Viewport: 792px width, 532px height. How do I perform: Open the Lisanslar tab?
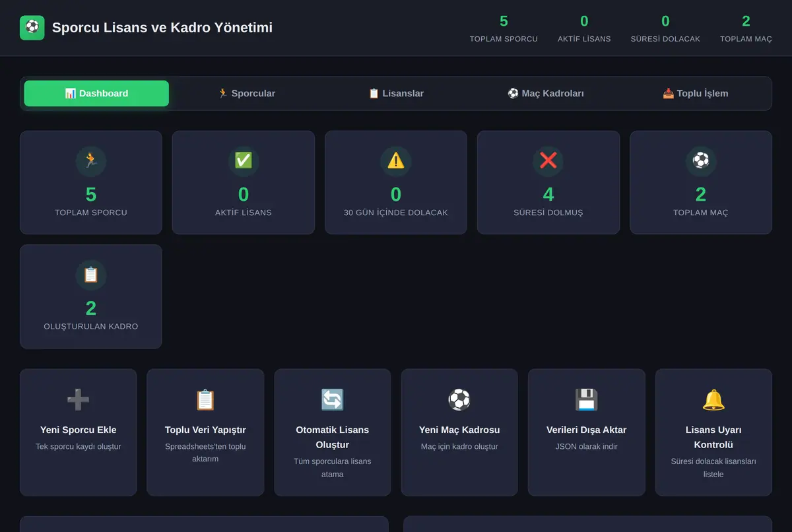pyautogui.click(x=396, y=94)
